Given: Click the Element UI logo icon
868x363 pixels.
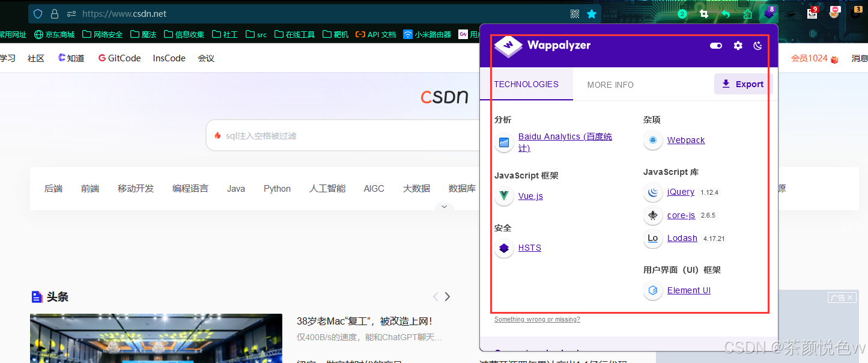Looking at the screenshot, I should (x=653, y=290).
